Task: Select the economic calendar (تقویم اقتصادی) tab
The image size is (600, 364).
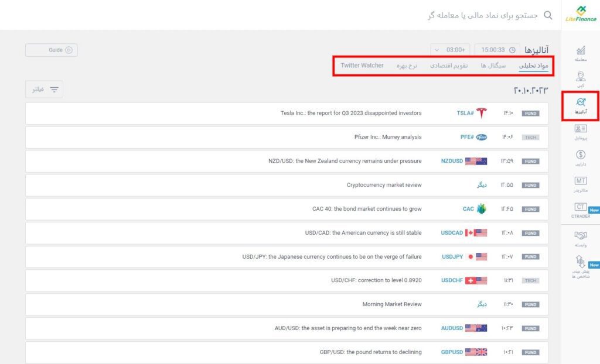Action: click(449, 66)
